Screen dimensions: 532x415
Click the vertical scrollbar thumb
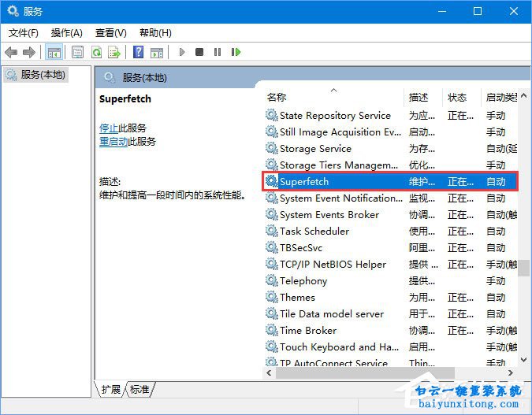(524, 269)
